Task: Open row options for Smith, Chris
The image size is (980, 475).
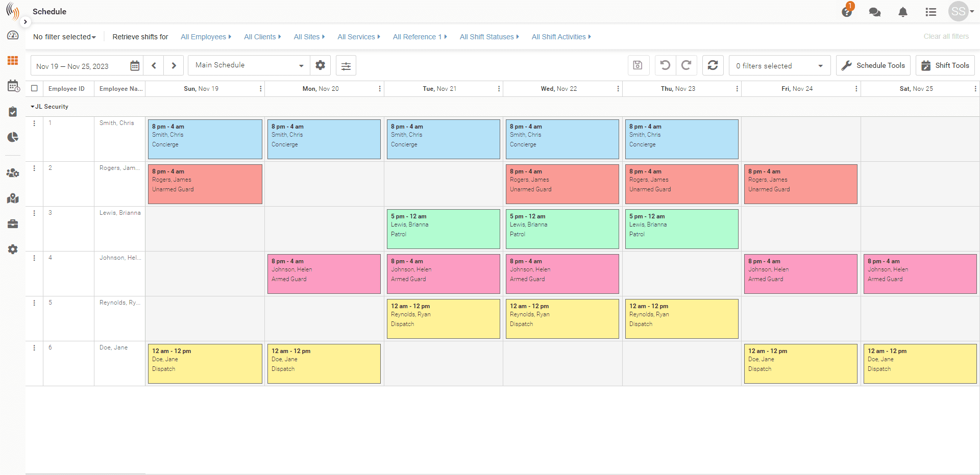Action: (x=35, y=123)
